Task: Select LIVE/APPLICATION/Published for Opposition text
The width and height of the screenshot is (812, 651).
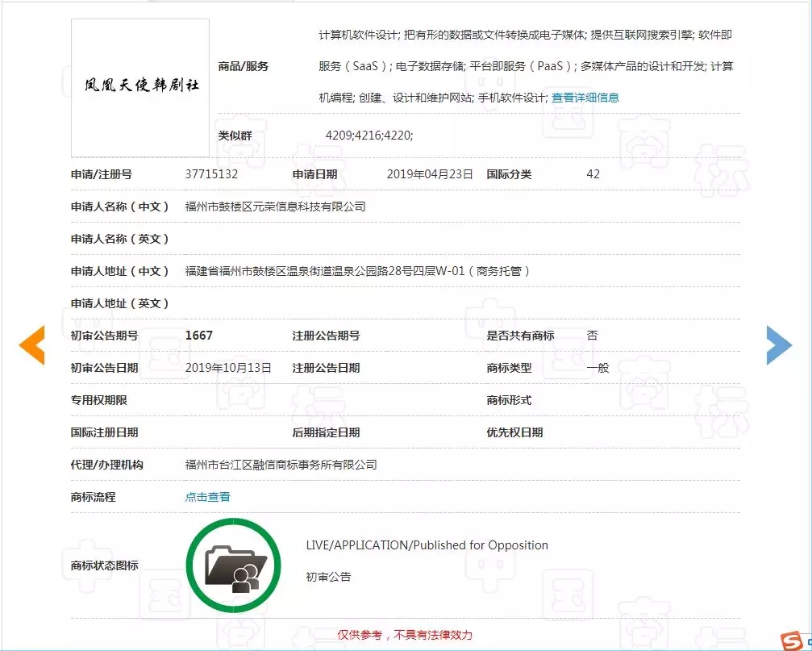Action: (x=427, y=545)
